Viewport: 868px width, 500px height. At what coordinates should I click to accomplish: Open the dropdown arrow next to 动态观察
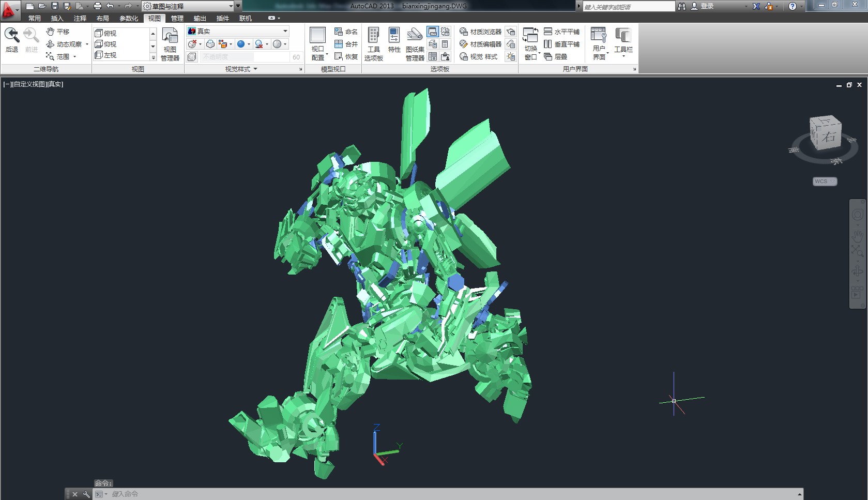pos(87,44)
